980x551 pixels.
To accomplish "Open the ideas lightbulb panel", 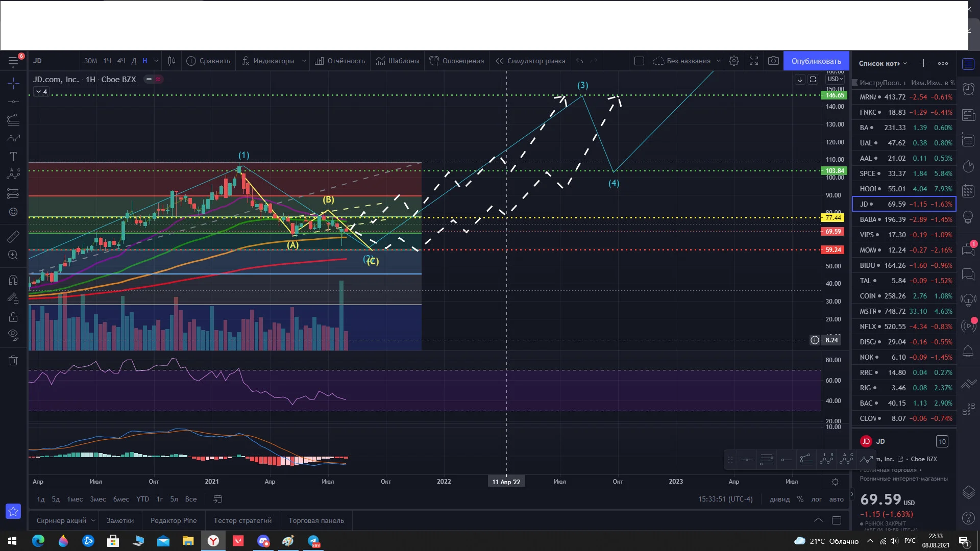I will 968,217.
